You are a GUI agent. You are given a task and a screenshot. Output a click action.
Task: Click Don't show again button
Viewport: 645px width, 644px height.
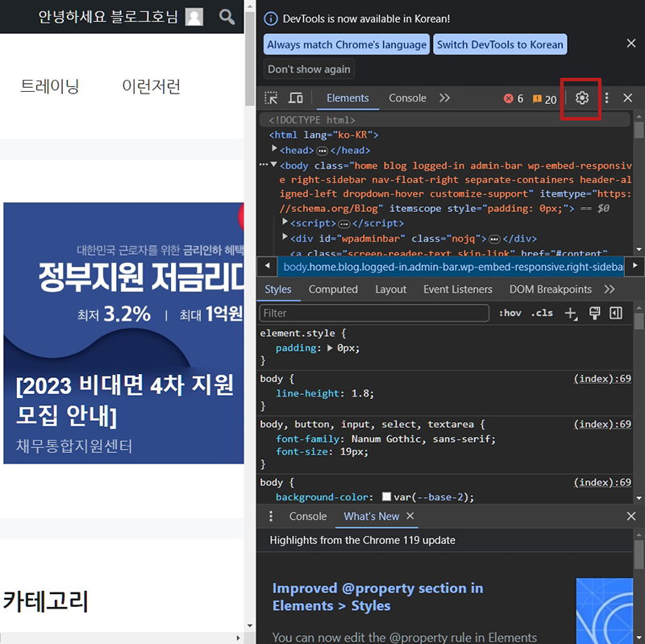pyautogui.click(x=309, y=69)
